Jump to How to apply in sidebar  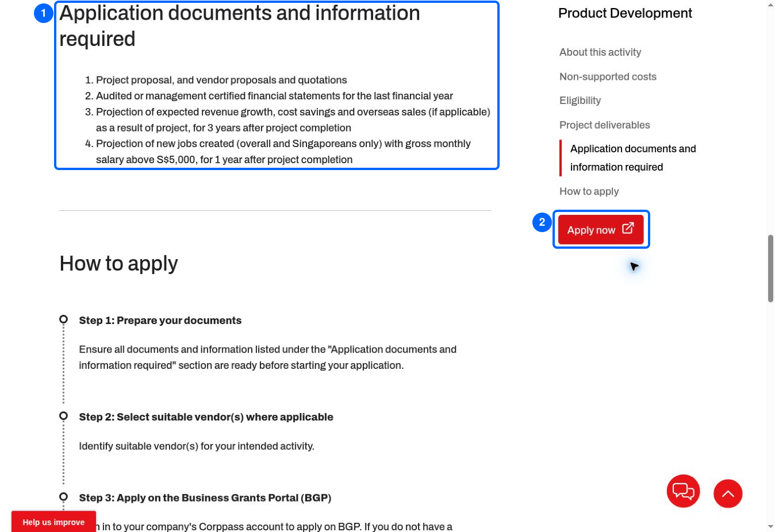589,191
